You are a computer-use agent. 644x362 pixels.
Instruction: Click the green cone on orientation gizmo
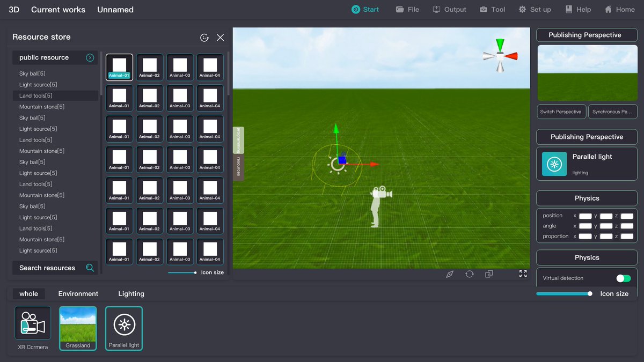pos(500,45)
